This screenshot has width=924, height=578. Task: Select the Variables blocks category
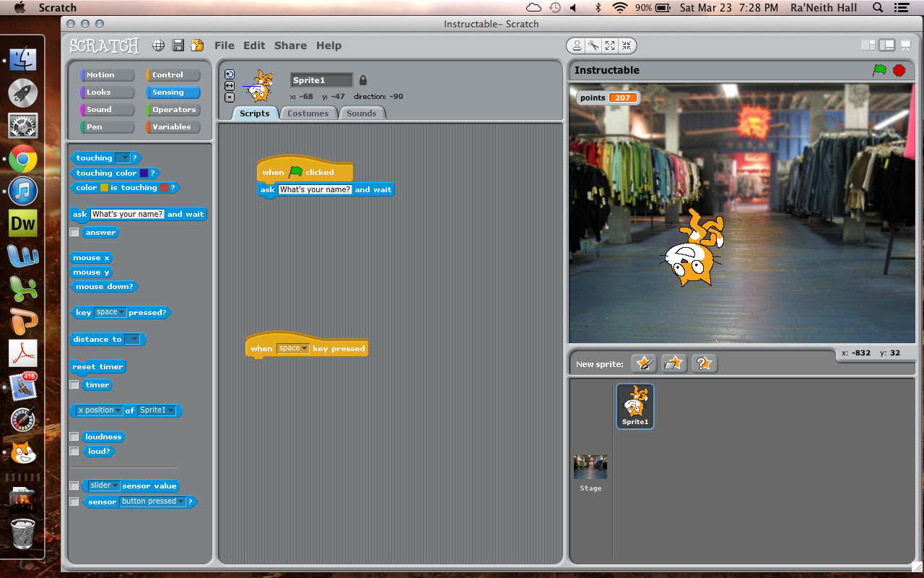pos(173,127)
